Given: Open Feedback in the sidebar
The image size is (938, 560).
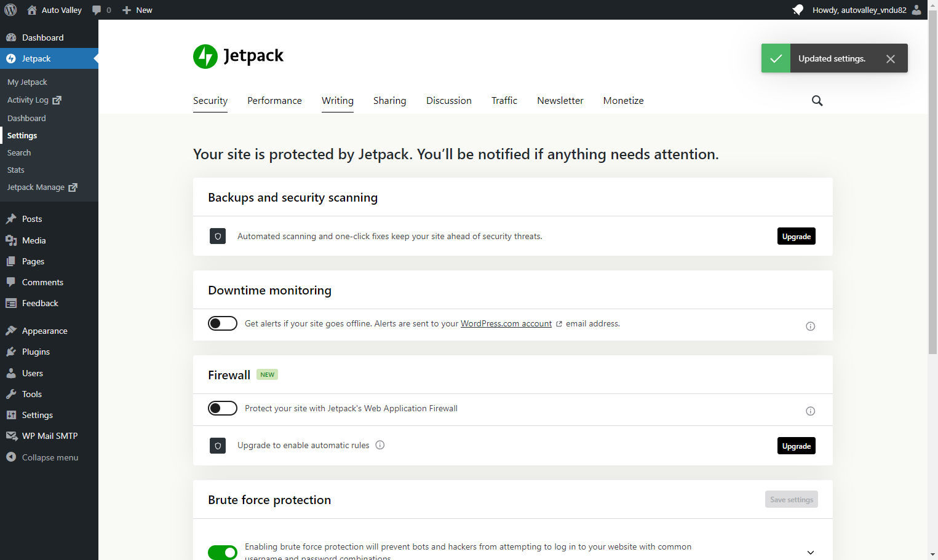Looking at the screenshot, I should [49, 303].
